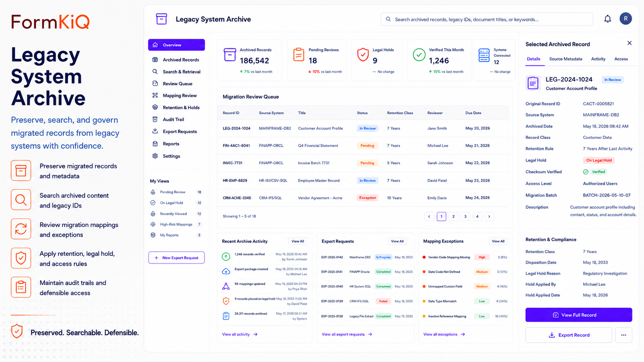Click Mapping Review sidebar icon
Viewport: 644px width, 362px height.
pos(155,95)
